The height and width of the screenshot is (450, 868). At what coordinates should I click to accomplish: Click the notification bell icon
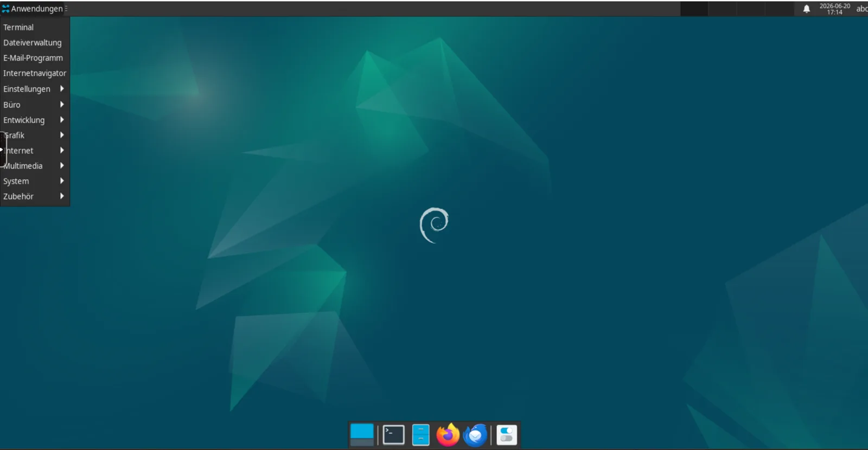[807, 9]
